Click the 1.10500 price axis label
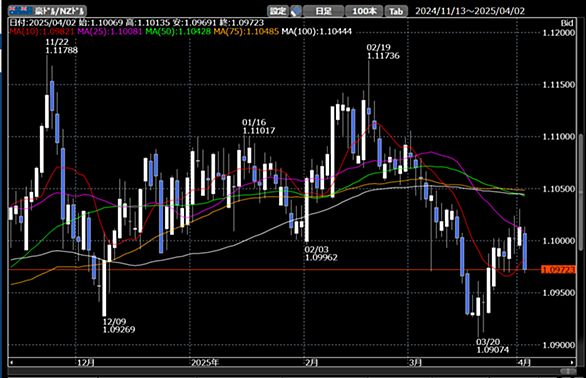This screenshot has height=378, width=586. pos(559,189)
